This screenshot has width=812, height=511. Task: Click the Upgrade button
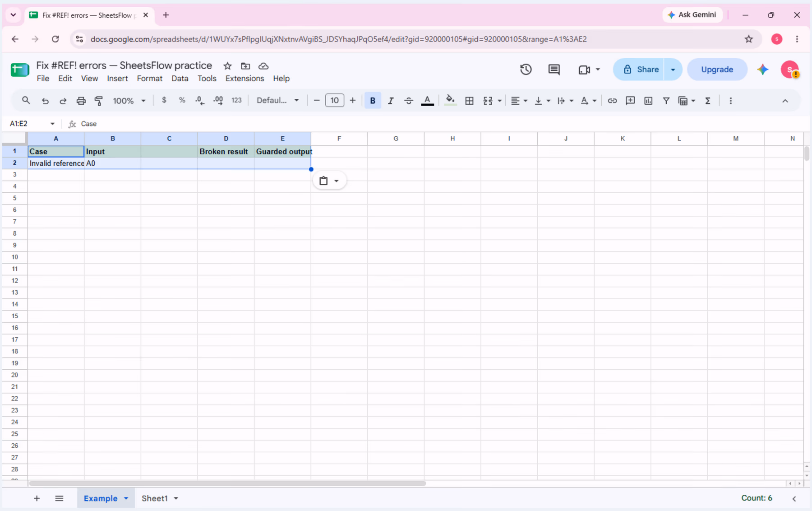pyautogui.click(x=717, y=70)
